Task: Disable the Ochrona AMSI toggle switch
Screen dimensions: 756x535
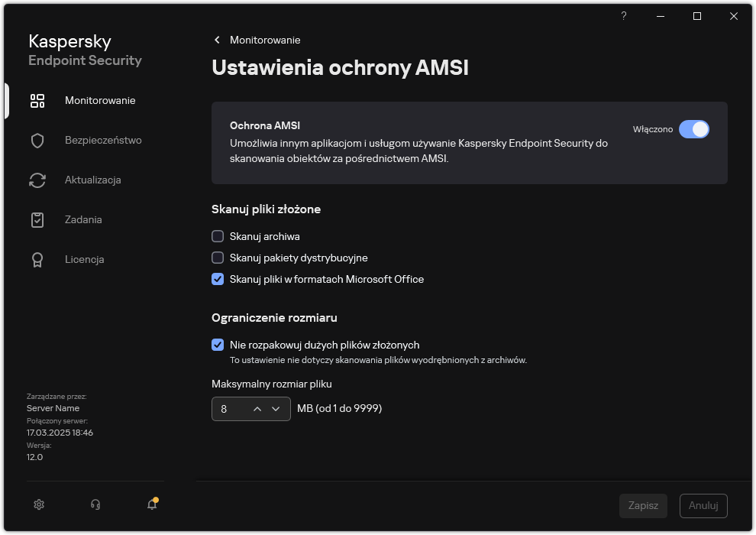Action: [694, 129]
